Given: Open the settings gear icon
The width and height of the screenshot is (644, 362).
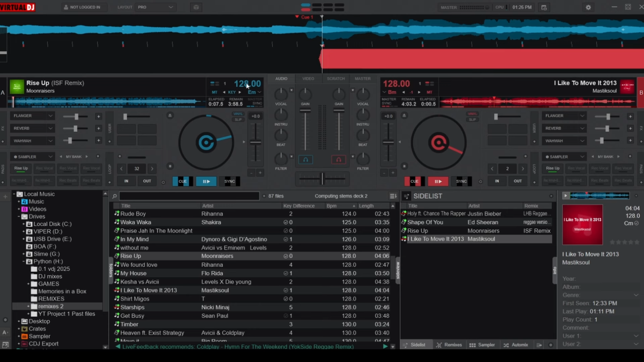Looking at the screenshot, I should click(x=588, y=7).
